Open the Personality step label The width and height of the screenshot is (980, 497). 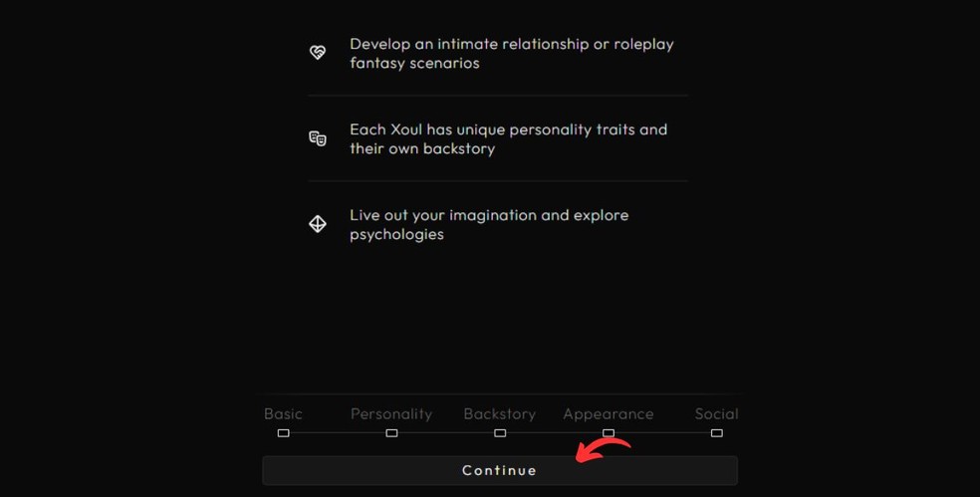coord(391,413)
